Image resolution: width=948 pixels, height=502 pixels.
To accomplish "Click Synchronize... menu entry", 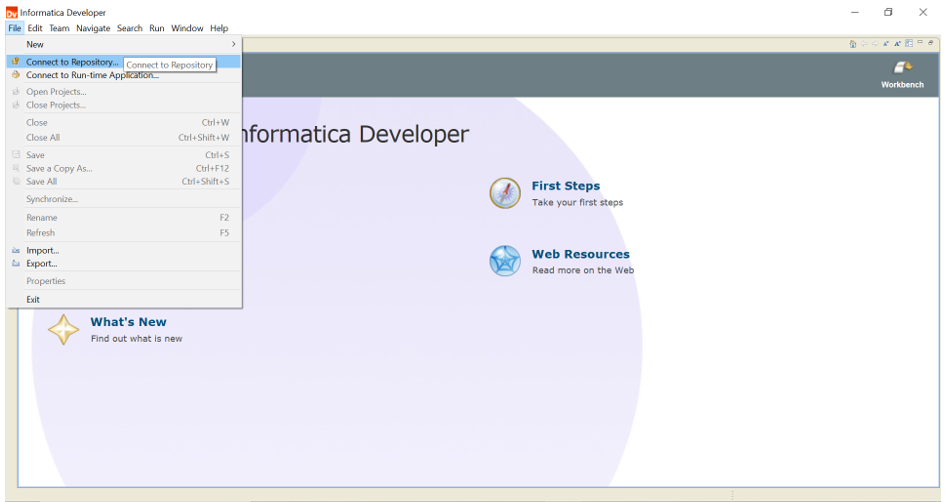I will (123, 199).
